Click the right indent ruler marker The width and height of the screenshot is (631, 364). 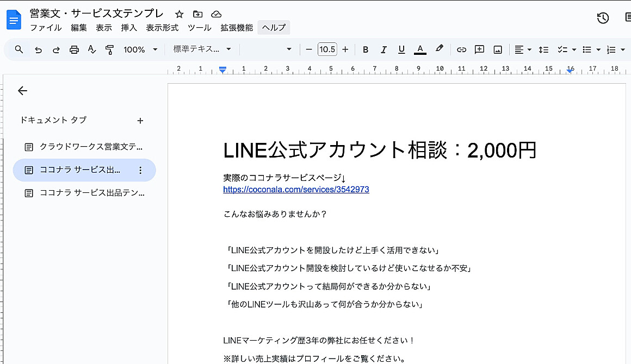click(x=570, y=70)
